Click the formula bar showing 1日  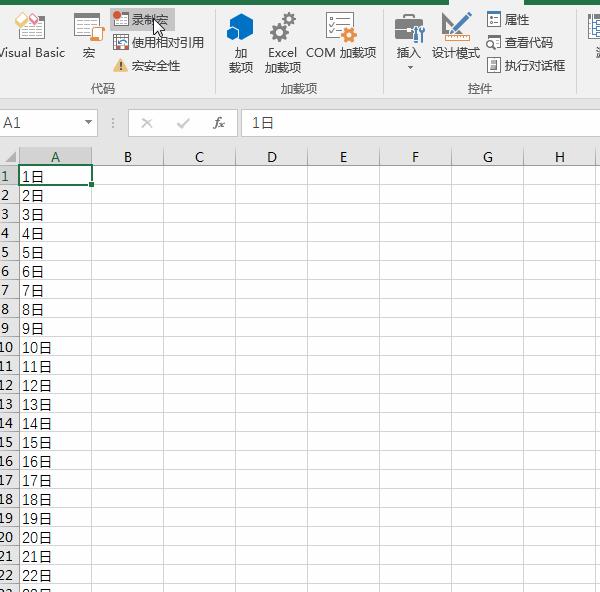pyautogui.click(x=421, y=123)
